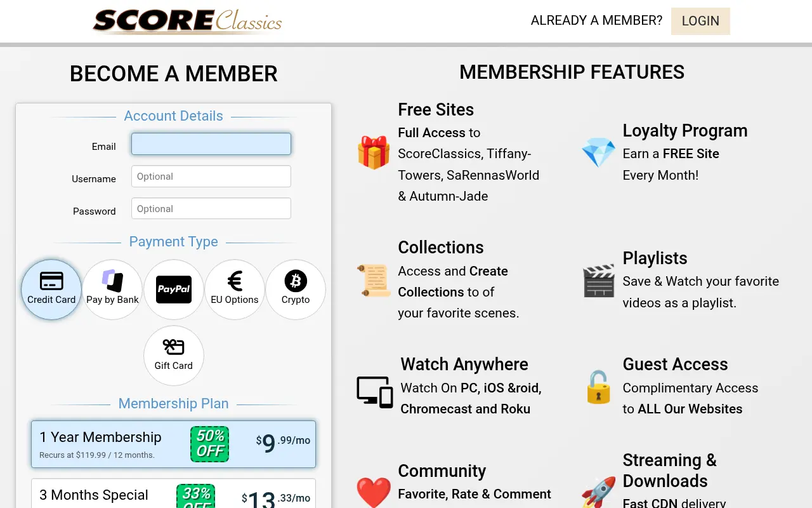Click the 'BECOME A MEMBER' heading

coord(174,74)
